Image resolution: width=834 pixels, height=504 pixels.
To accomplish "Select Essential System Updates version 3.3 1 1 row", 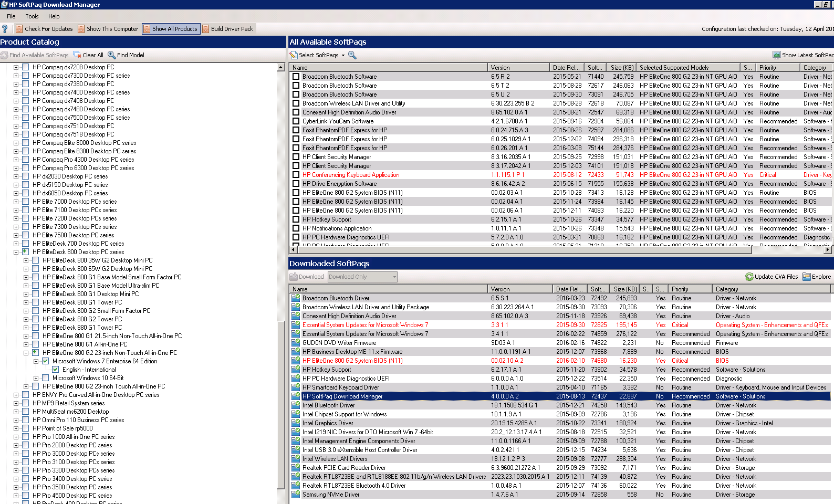I will (x=560, y=325).
